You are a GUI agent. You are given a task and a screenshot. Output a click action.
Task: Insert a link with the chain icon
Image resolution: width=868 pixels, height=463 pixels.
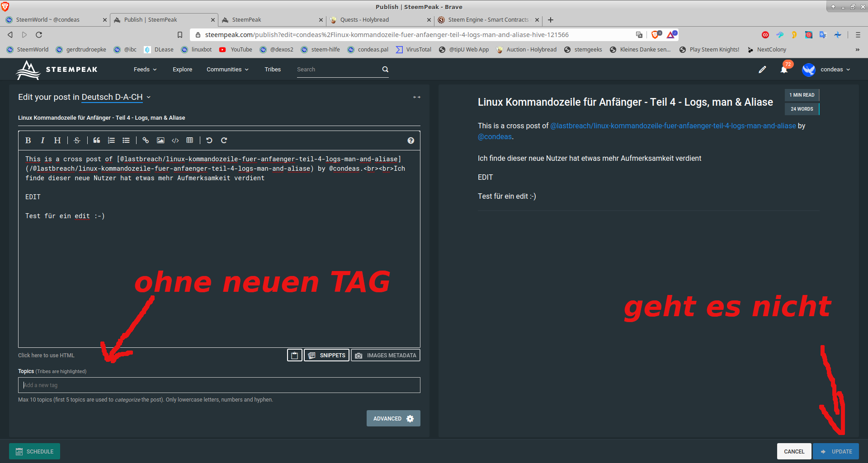click(146, 140)
